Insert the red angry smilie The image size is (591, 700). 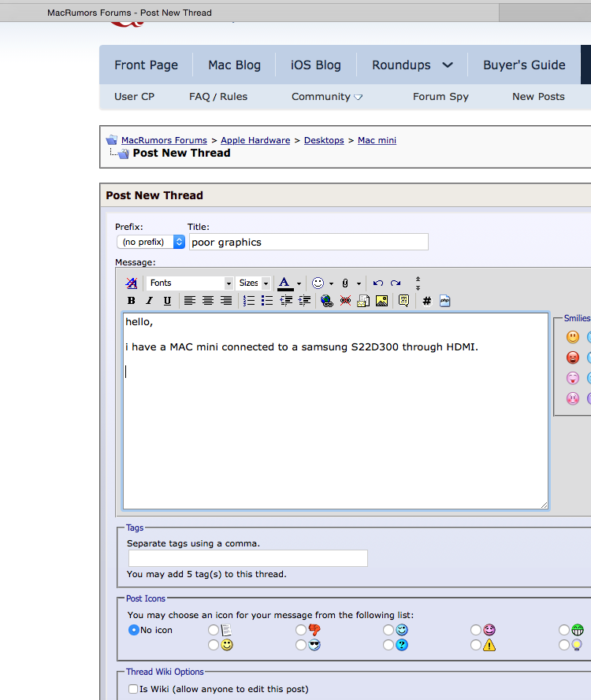573,357
